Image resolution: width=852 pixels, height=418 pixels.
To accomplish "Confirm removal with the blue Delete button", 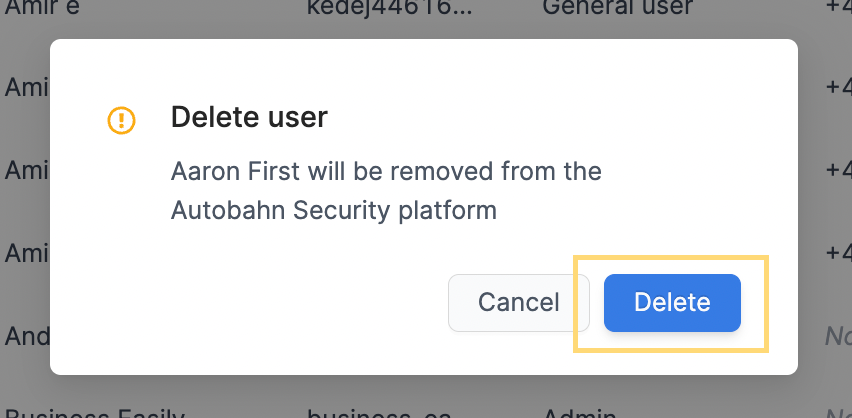I will pos(672,303).
